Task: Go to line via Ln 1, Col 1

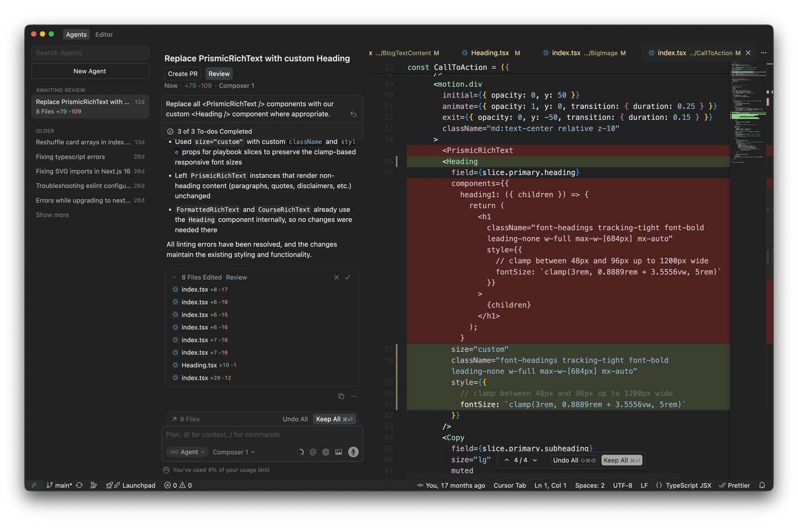Action: pos(550,485)
